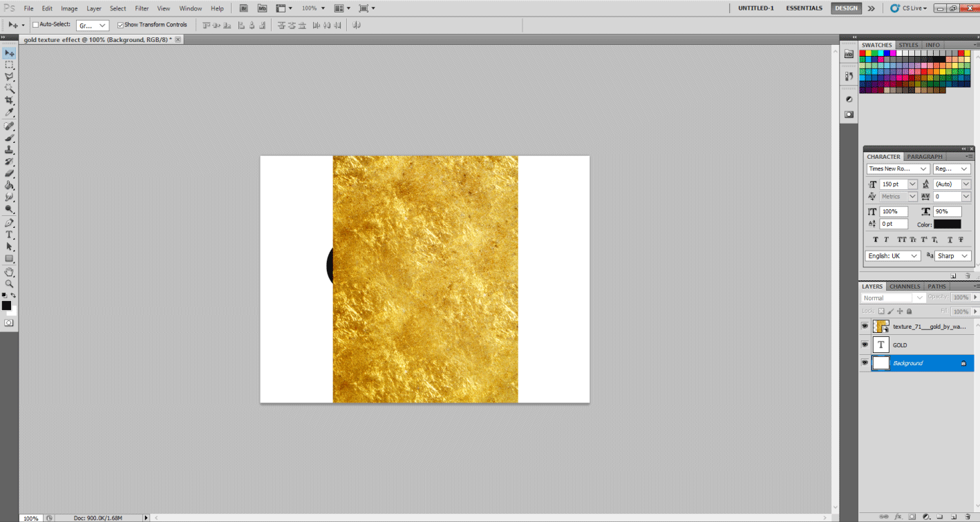Select the Gradient tool
The width and height of the screenshot is (980, 522).
tap(10, 184)
